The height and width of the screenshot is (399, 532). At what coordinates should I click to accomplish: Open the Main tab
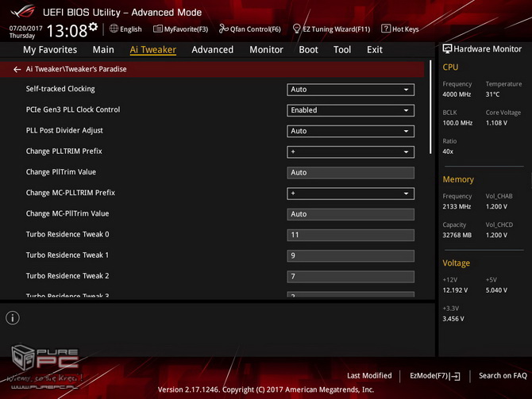pyautogui.click(x=103, y=50)
